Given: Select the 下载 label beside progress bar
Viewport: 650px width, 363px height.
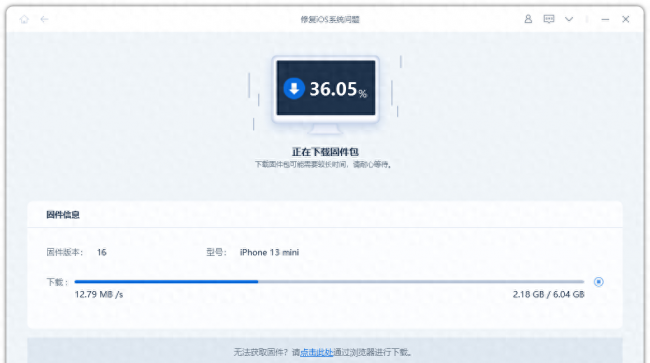Looking at the screenshot, I should (x=57, y=282).
